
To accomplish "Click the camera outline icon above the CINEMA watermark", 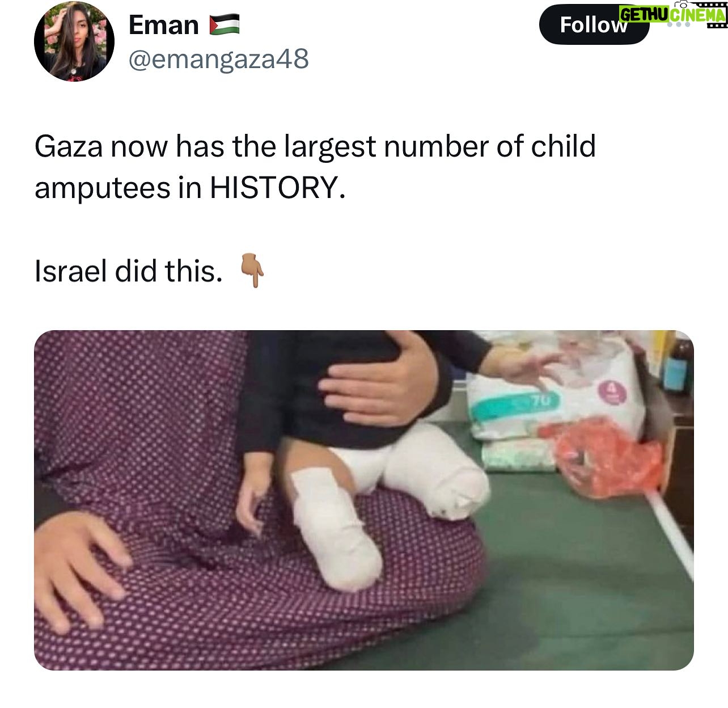I will point(682,4).
